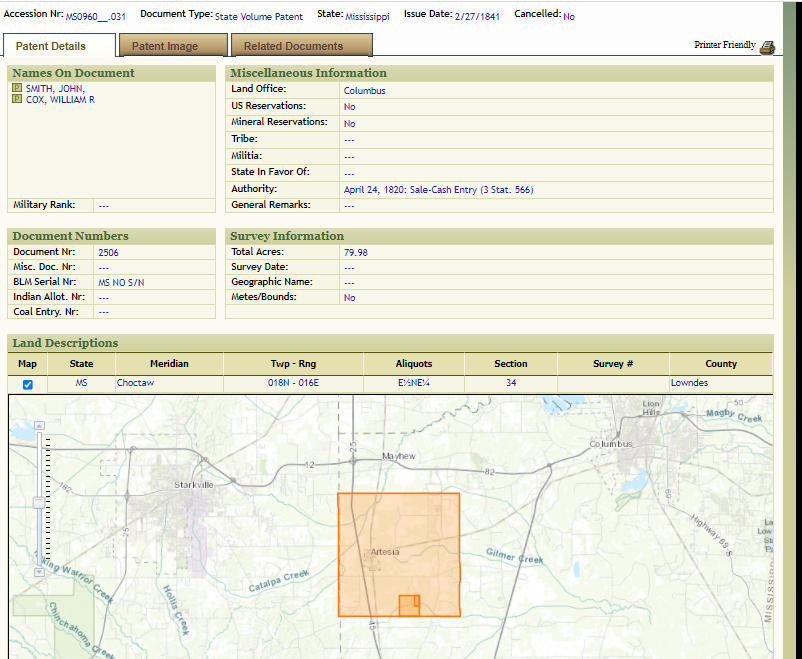Click the map zoom-in arrow above the slider
The height and width of the screenshot is (659, 802).
40,426
